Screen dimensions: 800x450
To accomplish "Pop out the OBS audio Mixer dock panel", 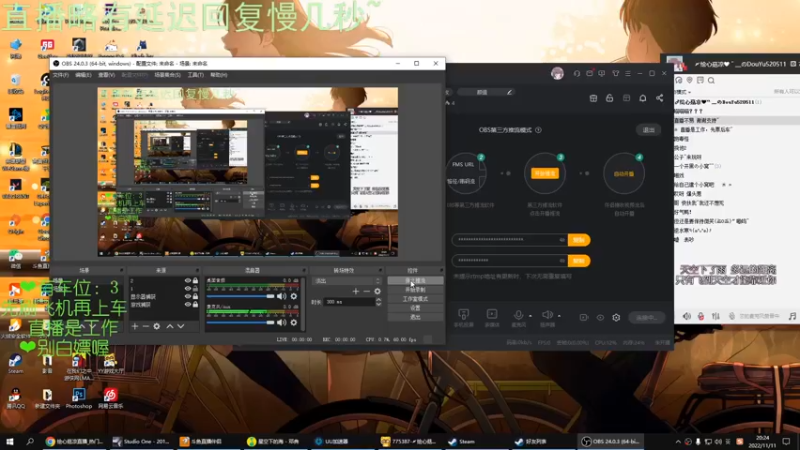I will click(x=304, y=270).
